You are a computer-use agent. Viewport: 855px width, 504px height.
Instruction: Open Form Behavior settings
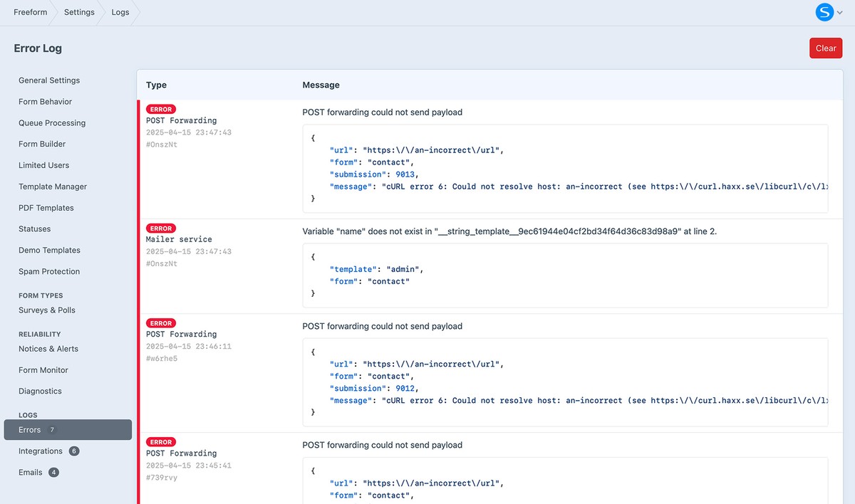click(45, 102)
